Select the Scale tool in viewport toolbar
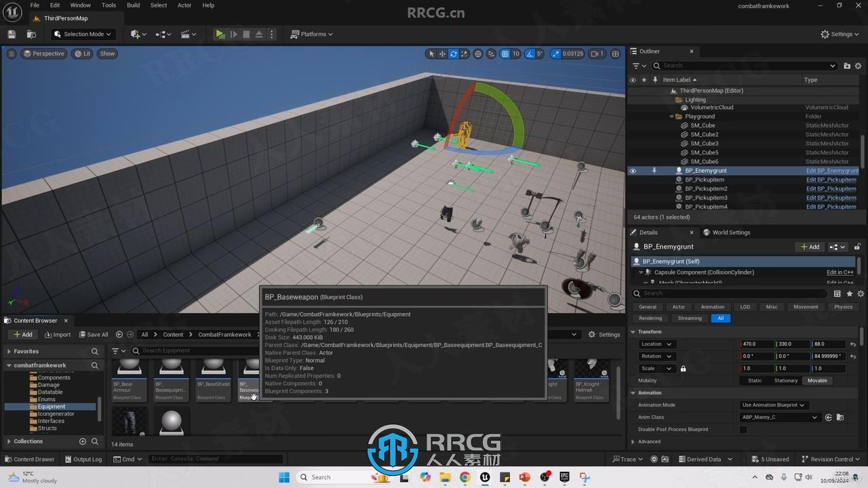This screenshot has height=488, width=868. [x=464, y=54]
